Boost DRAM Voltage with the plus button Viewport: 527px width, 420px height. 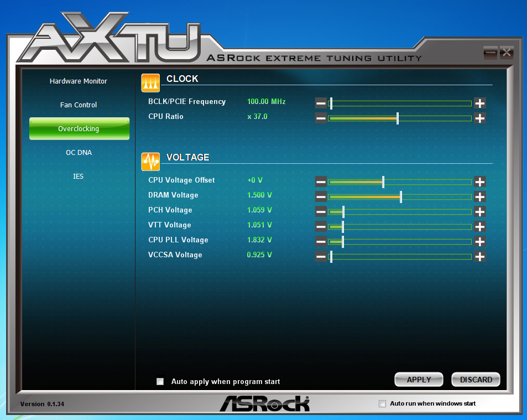point(479,196)
